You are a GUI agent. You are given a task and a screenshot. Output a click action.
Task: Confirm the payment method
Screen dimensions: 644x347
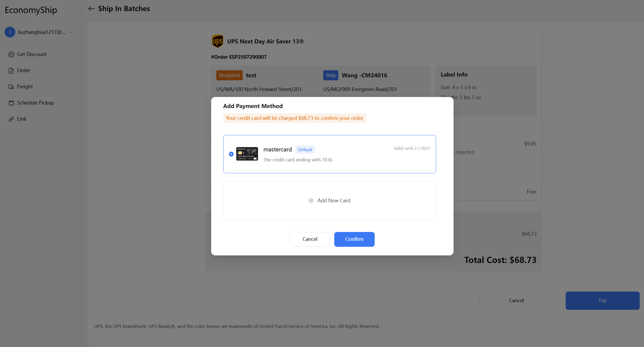pos(354,239)
